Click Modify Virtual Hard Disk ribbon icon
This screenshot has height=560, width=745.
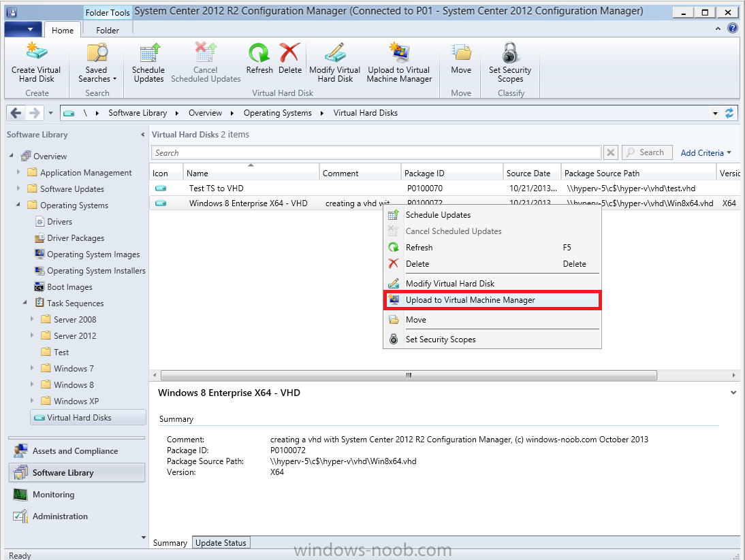point(335,52)
